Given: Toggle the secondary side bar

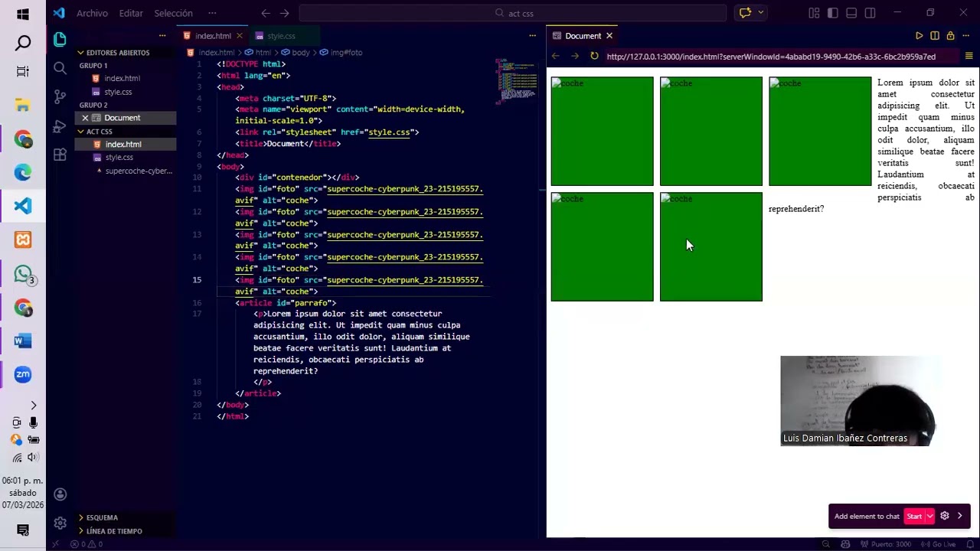Looking at the screenshot, I should click(870, 13).
